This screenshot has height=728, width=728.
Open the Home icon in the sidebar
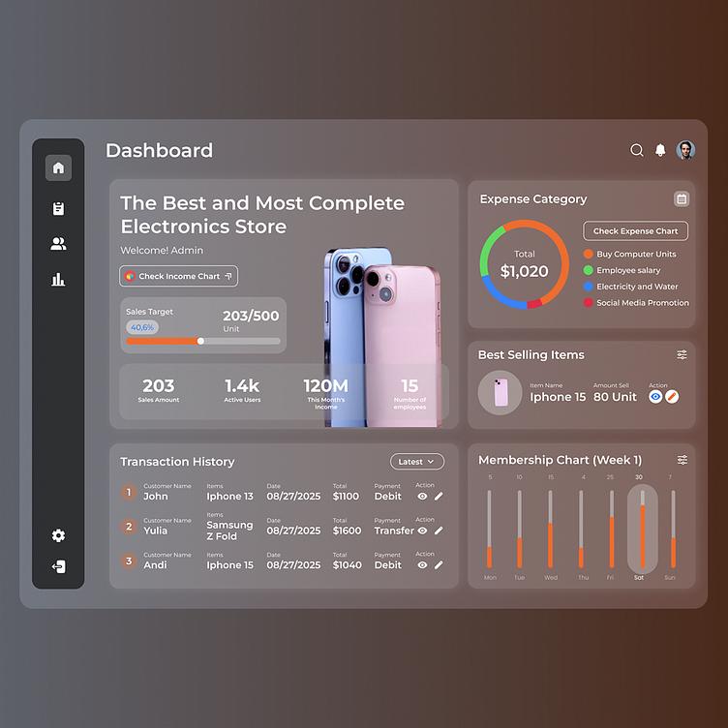58,167
